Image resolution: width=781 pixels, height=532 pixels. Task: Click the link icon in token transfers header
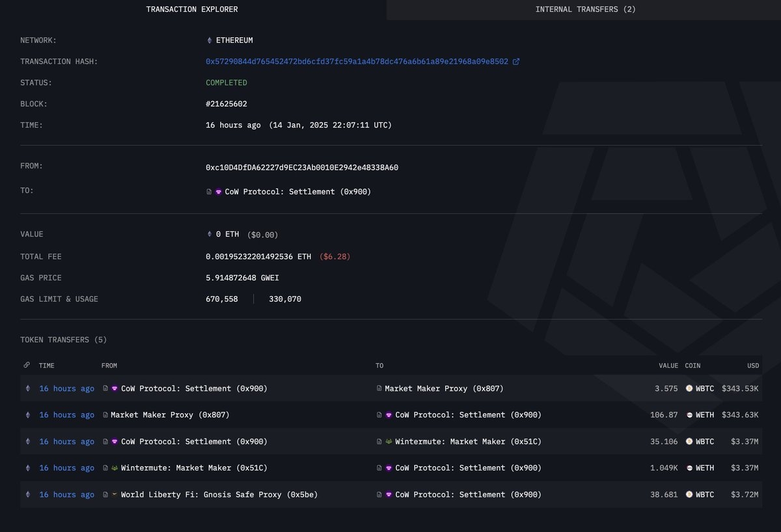pos(27,366)
